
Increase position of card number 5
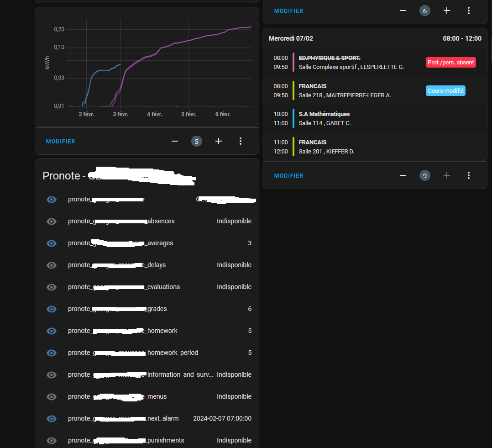[219, 141]
